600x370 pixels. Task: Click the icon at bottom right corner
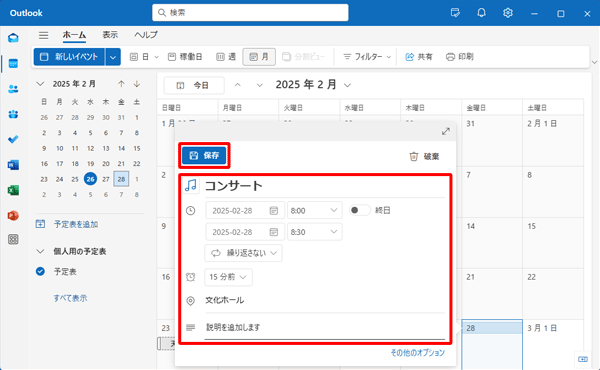pos(583,359)
